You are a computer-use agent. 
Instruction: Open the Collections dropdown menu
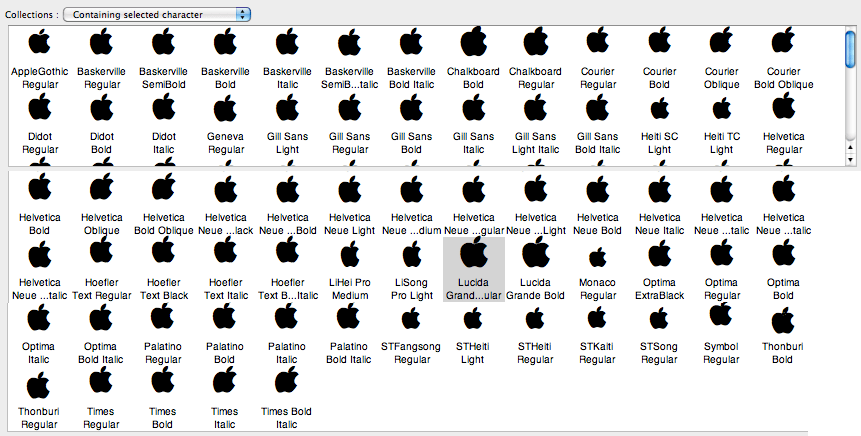click(x=156, y=15)
